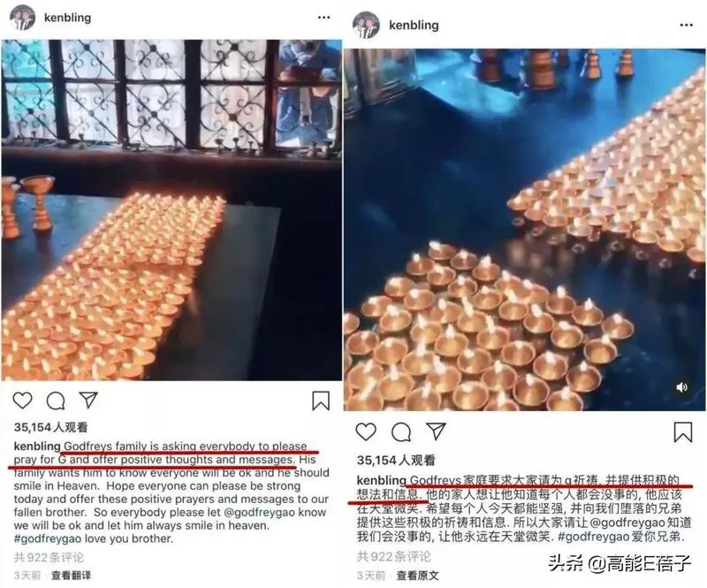Click 查看原文 to show original caption
This screenshot has height=588, width=707.
417,576
